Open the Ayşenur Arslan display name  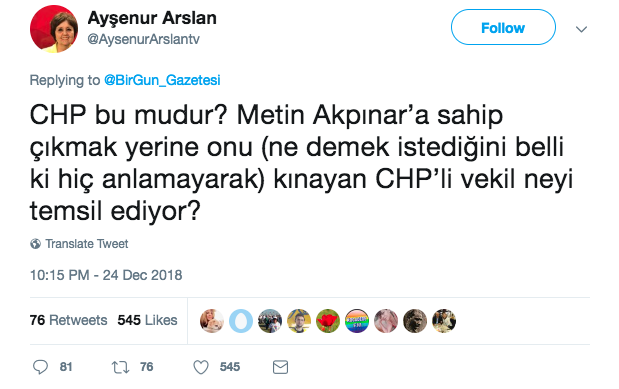click(x=152, y=18)
